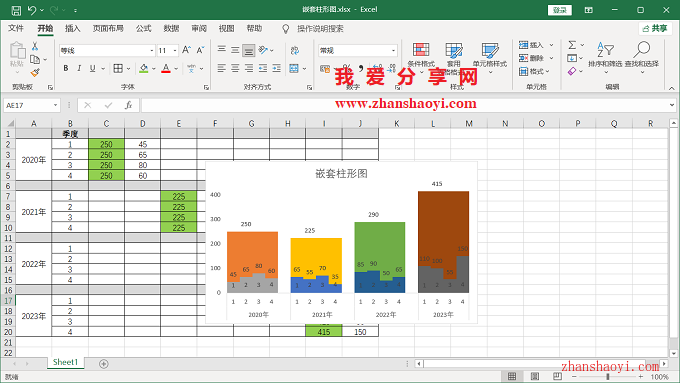Click Decrease Font Size icon
The width and height of the screenshot is (680, 383).
200,50
